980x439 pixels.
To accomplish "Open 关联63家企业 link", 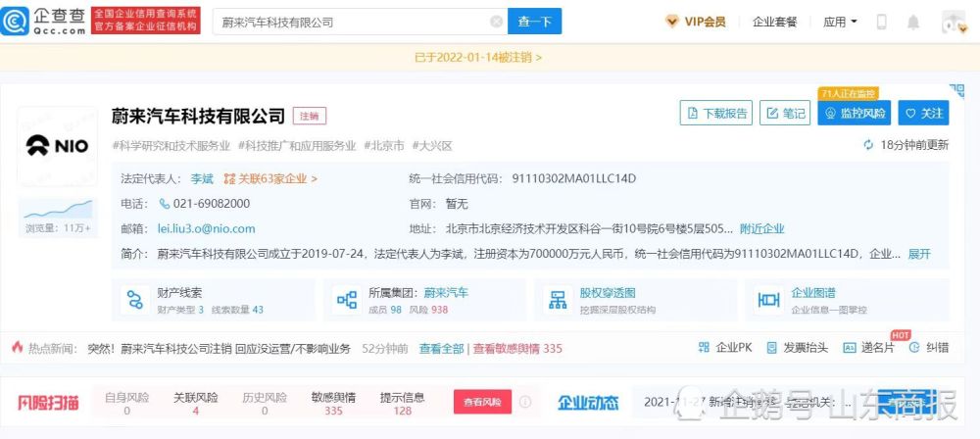I will (x=270, y=179).
